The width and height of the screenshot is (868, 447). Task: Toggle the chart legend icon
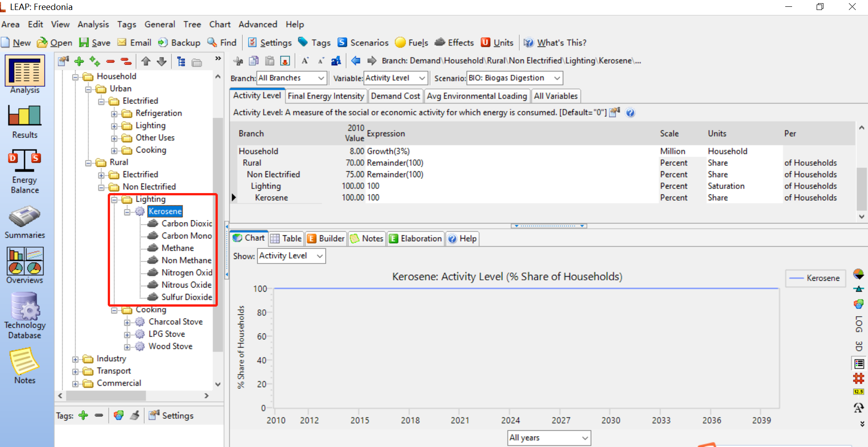pos(859,364)
